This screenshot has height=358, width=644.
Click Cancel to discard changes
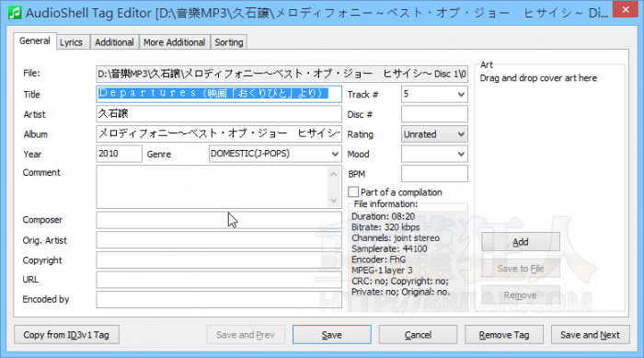(418, 335)
